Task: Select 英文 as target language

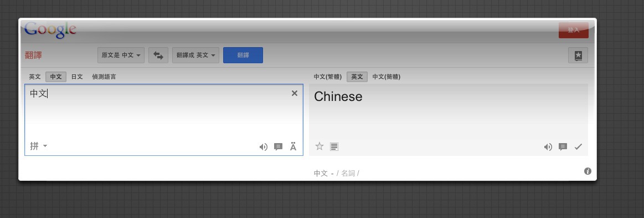Action: [x=357, y=77]
